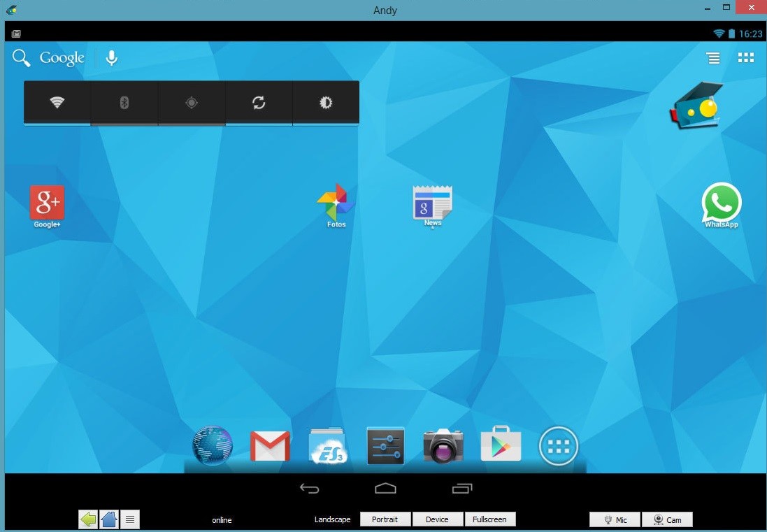The width and height of the screenshot is (767, 532).
Task: Open the app drawer
Action: tap(557, 445)
